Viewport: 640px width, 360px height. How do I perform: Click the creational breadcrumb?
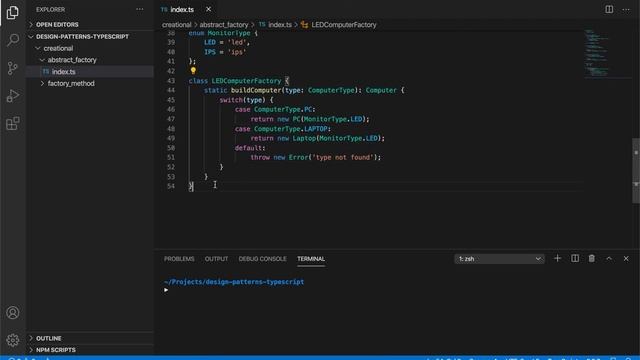click(176, 25)
